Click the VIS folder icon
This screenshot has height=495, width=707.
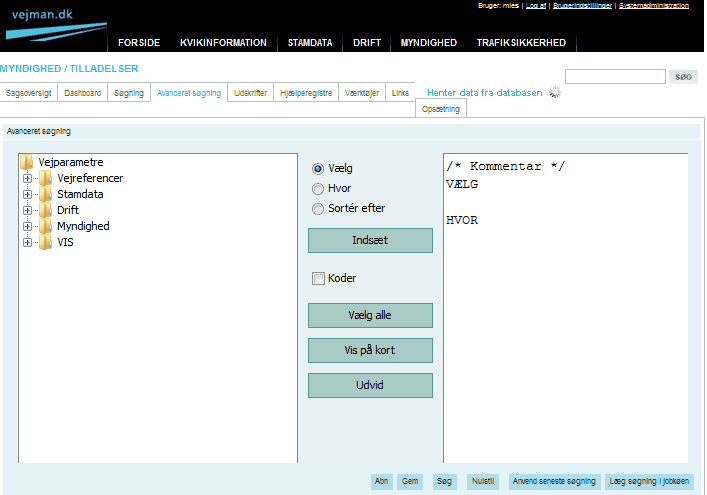(x=46, y=242)
